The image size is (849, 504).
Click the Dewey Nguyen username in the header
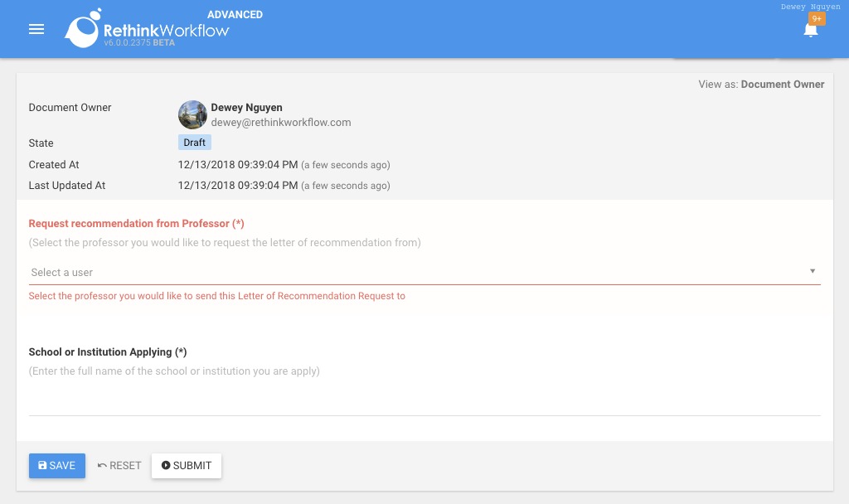(x=810, y=7)
